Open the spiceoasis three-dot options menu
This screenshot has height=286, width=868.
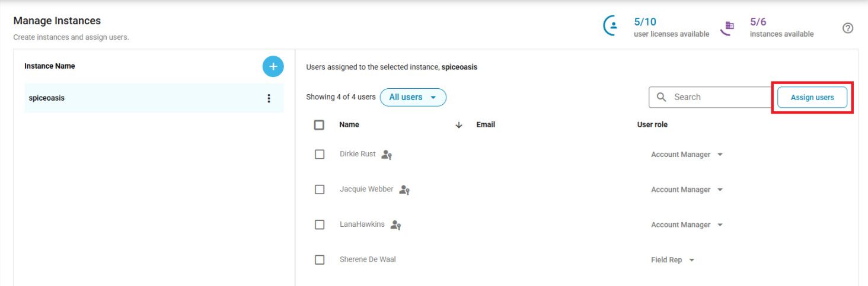[x=269, y=98]
